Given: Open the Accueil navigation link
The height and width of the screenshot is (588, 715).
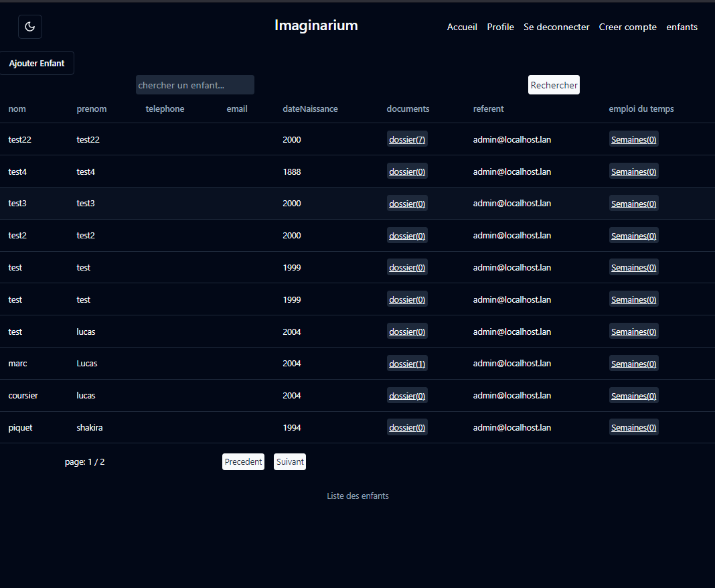Looking at the screenshot, I should (x=462, y=27).
